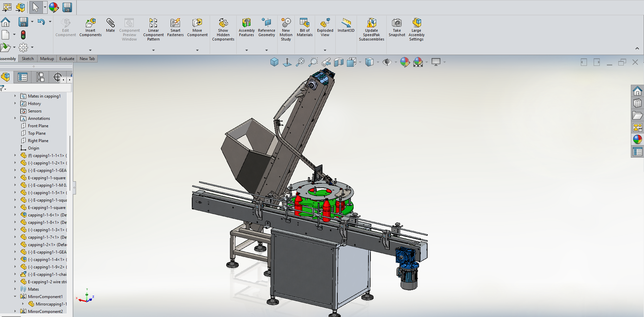644x317 pixels.
Task: Open the Options gear icon
Action: click(x=23, y=48)
